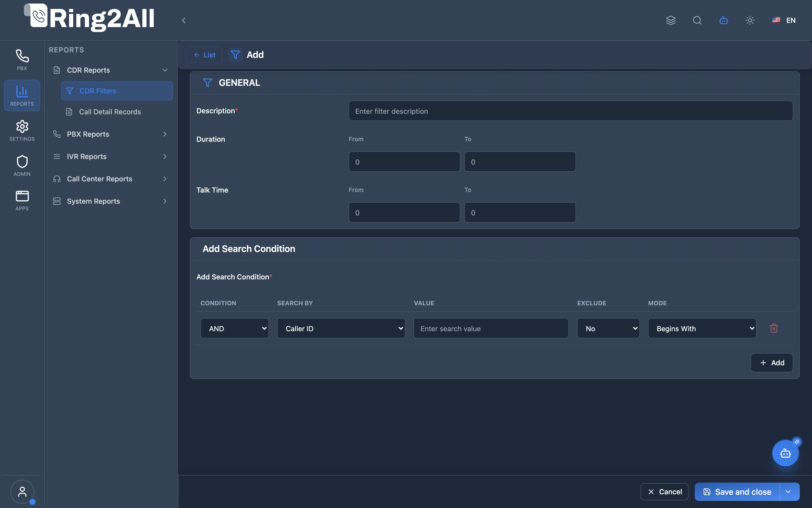The width and height of the screenshot is (812, 508).
Task: Toggle light theme sun icon
Action: pos(750,20)
